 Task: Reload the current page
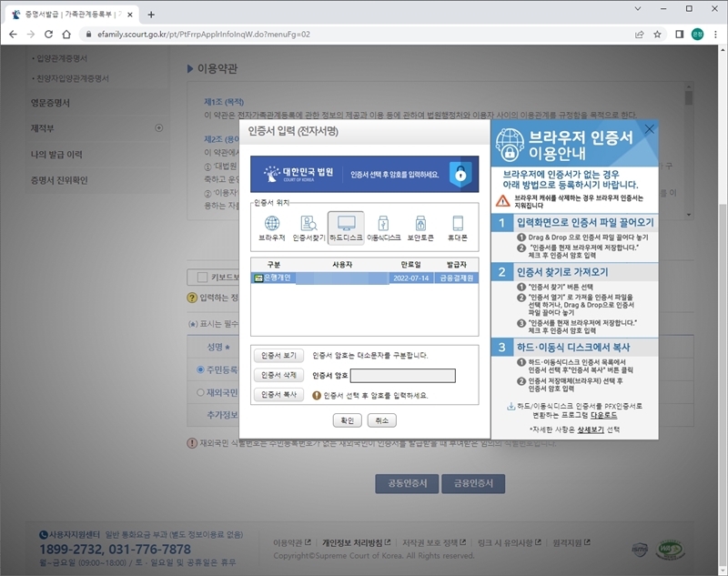pos(48,35)
